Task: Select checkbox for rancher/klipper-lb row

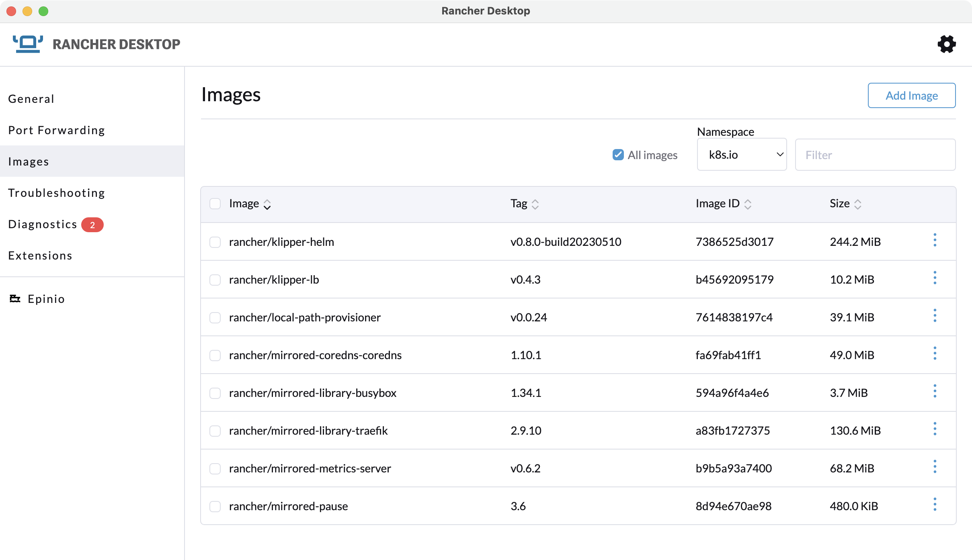Action: click(x=216, y=280)
